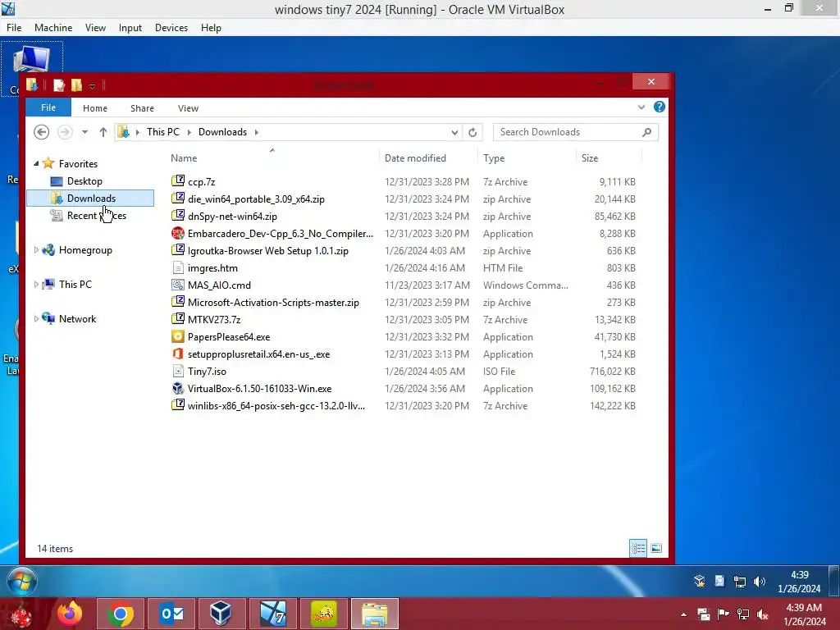
Task: Click search magnifier icon in Search Downloads
Action: click(x=646, y=132)
